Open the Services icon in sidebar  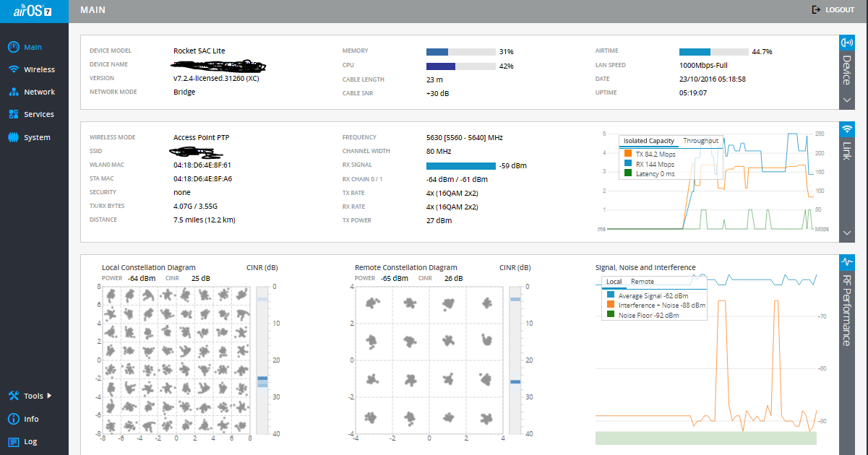13,114
